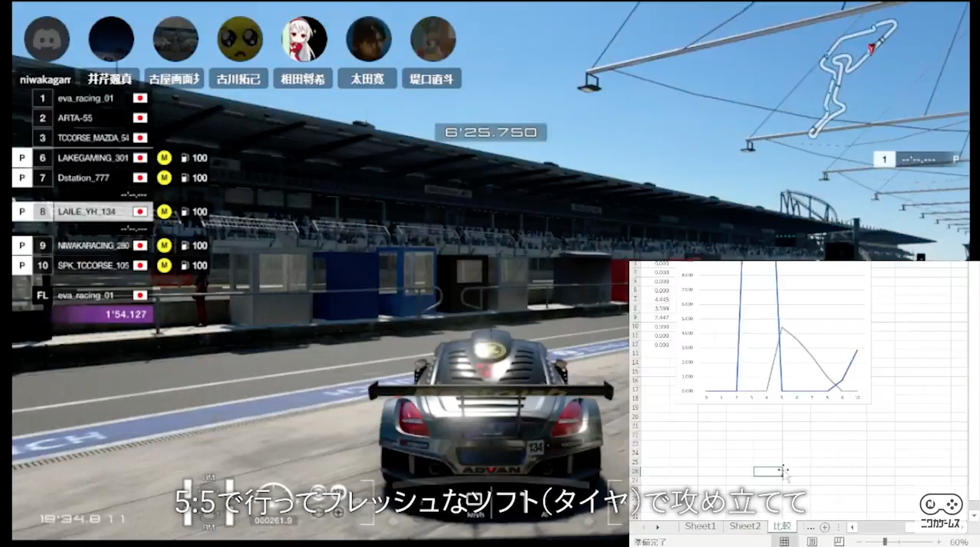Click leaderboard entry NIWAKARACING_280
Image resolution: width=980 pixels, height=547 pixels.
tap(91, 245)
